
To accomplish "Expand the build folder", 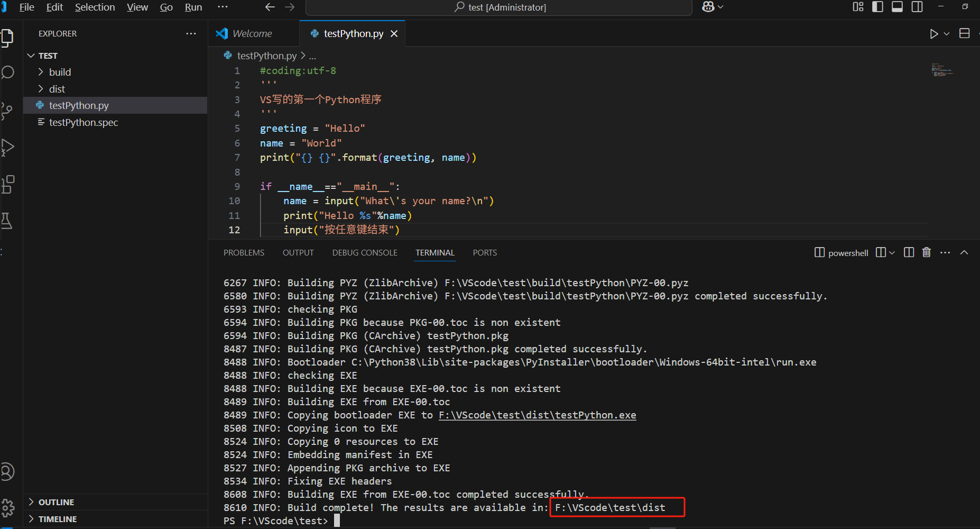I will point(116,72).
